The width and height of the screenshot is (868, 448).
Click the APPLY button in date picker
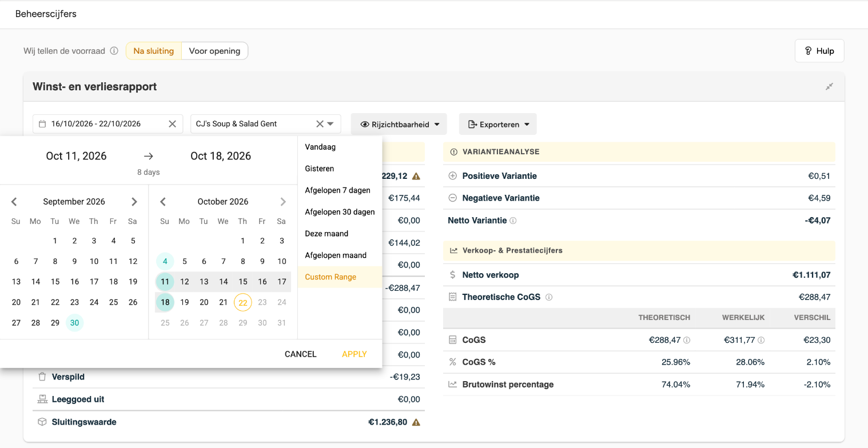[355, 354]
